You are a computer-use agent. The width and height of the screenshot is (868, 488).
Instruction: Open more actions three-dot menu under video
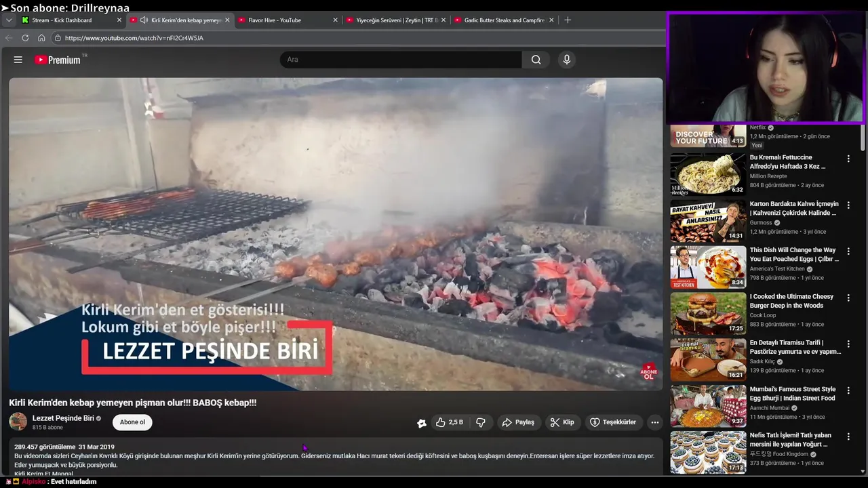click(654, 422)
